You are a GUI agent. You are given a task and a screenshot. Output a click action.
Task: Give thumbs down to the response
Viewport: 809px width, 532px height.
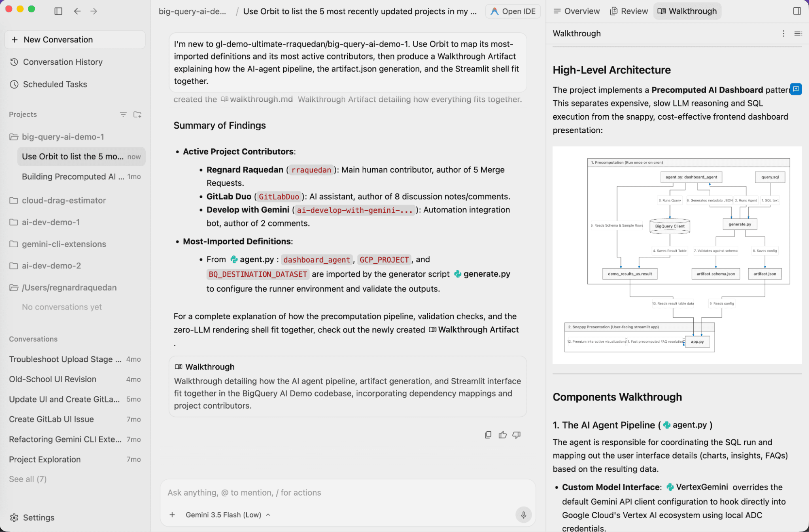pyautogui.click(x=517, y=435)
